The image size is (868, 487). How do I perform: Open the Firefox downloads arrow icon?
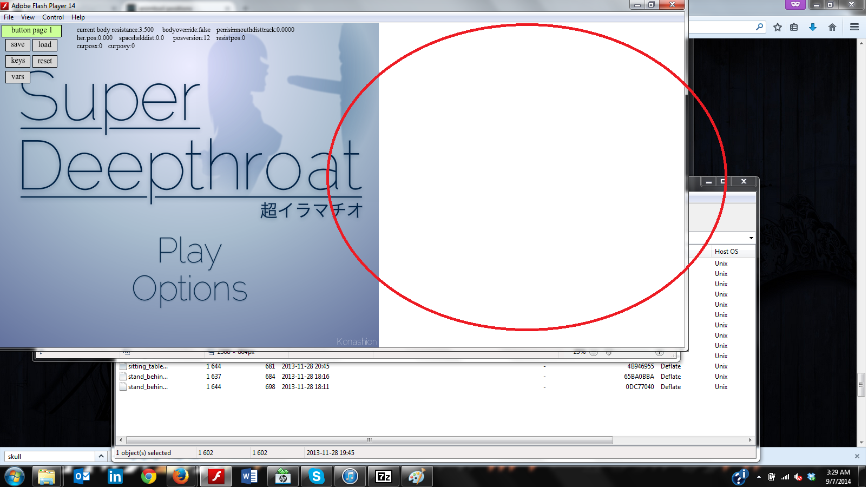[x=812, y=27]
